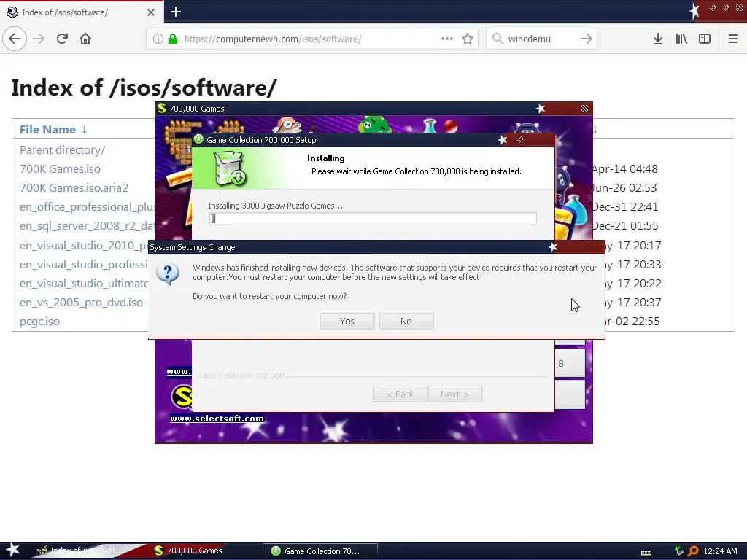Screen dimensions: 747x560
Task: Submit the search with the arrow icon
Action: 587,39
